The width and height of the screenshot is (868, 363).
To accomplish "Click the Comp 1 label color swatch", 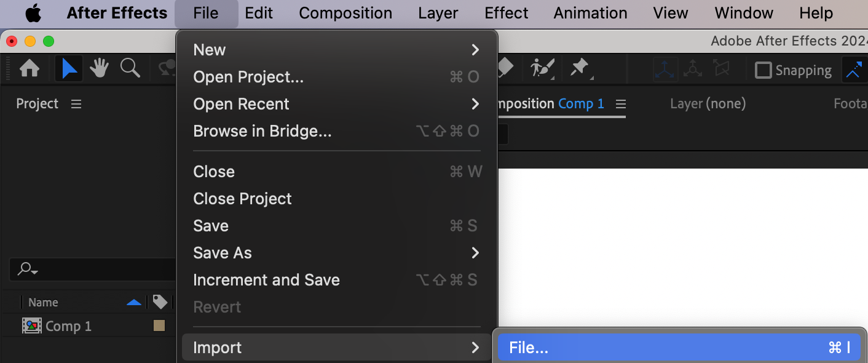I will (159, 326).
